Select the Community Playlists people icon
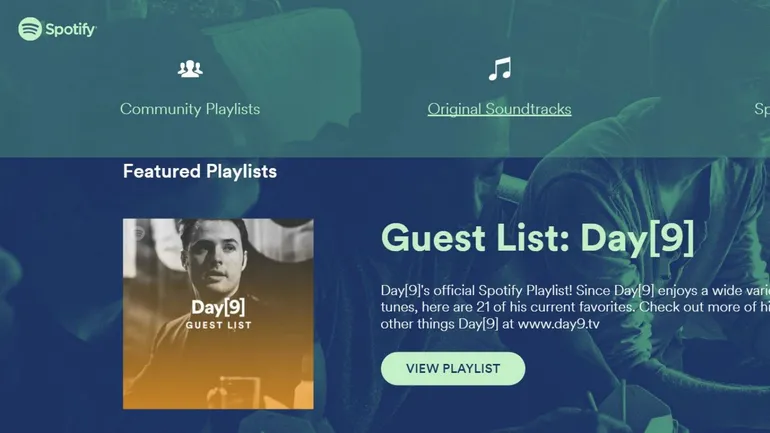The width and height of the screenshot is (770, 433). pyautogui.click(x=190, y=69)
